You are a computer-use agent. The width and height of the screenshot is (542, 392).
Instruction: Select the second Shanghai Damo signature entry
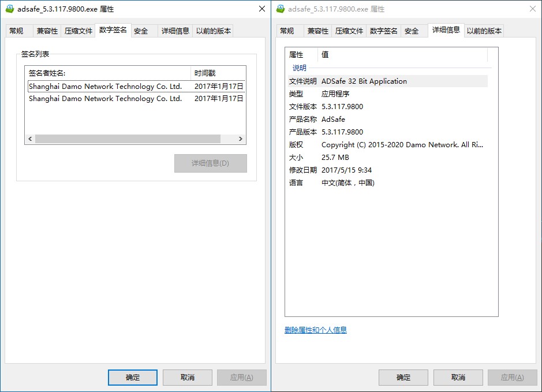107,98
